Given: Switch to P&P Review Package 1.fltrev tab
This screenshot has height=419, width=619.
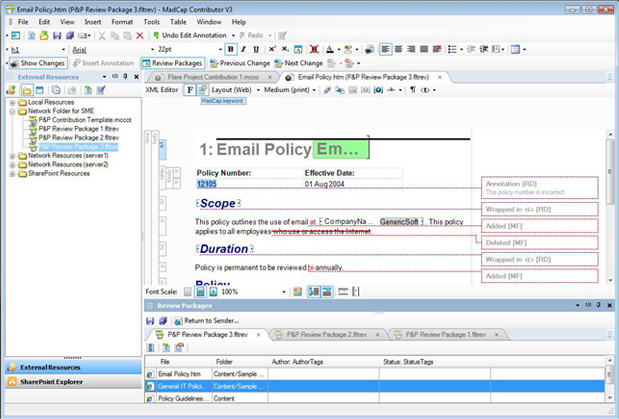Looking at the screenshot, I should [446, 335].
